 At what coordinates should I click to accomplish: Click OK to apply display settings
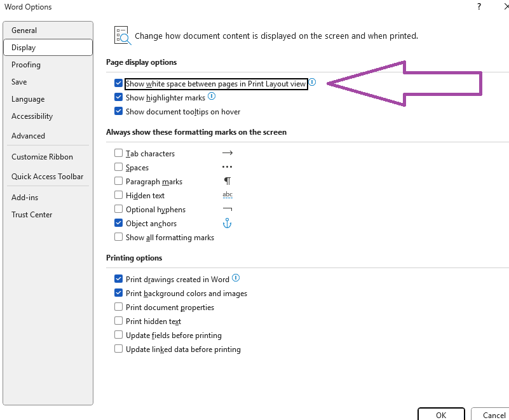click(441, 415)
